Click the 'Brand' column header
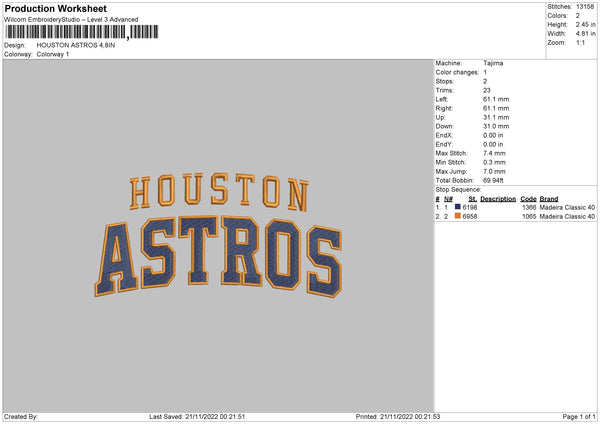This screenshot has width=600, height=424. pos(549,199)
